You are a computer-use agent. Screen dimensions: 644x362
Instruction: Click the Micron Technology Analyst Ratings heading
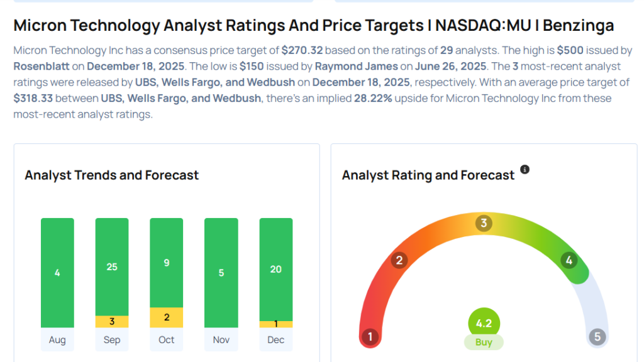pos(313,26)
